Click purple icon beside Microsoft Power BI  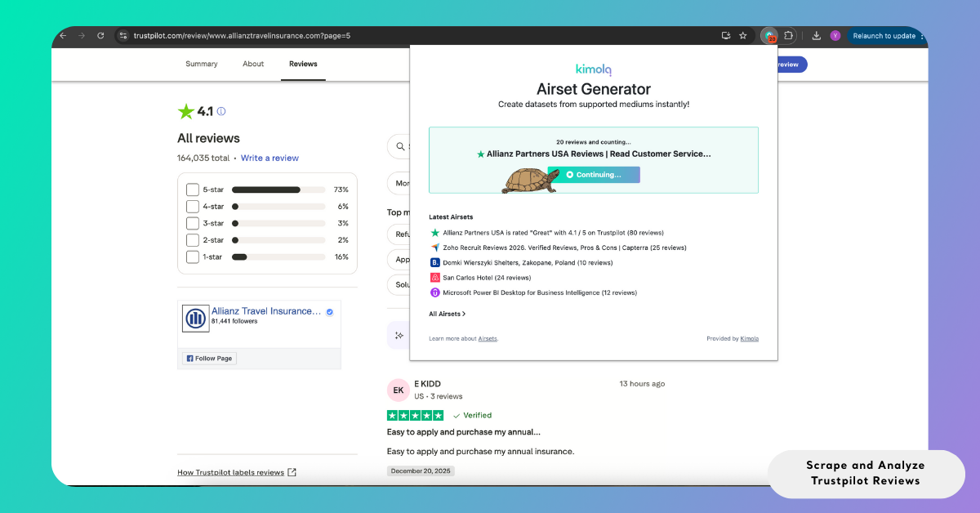tap(435, 292)
